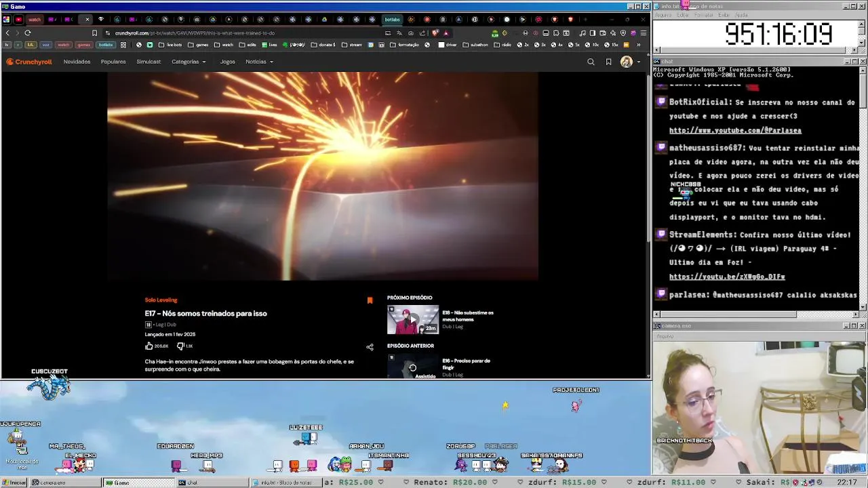Open the 'stream' bookmark folder
This screenshot has width=868, height=488.
coord(352,45)
